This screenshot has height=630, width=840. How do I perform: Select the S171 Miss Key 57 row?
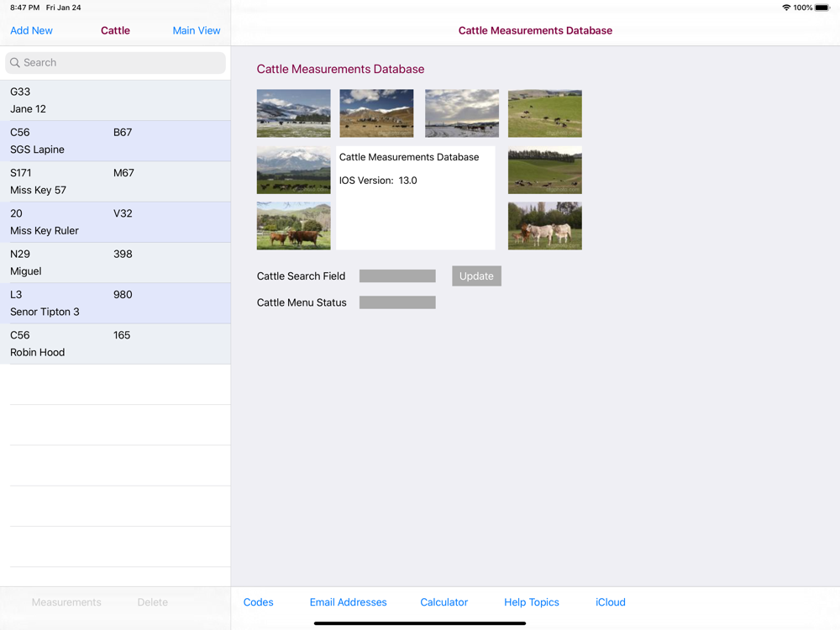pyautogui.click(x=115, y=181)
